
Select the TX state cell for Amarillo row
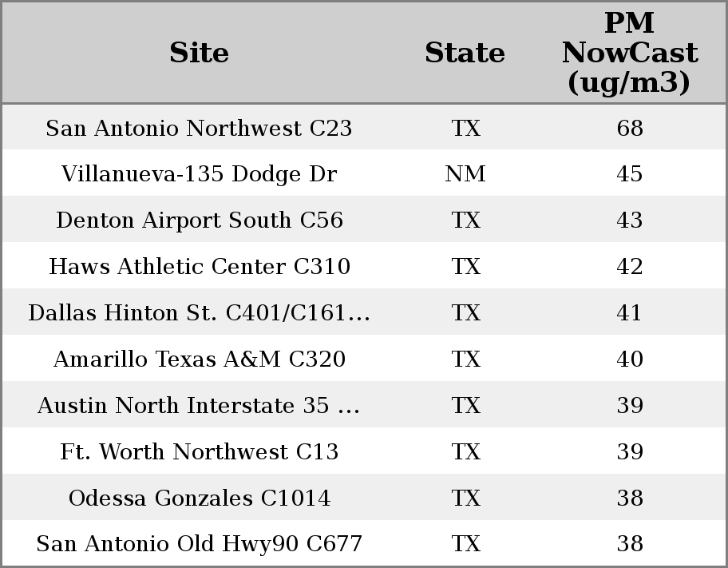click(465, 359)
